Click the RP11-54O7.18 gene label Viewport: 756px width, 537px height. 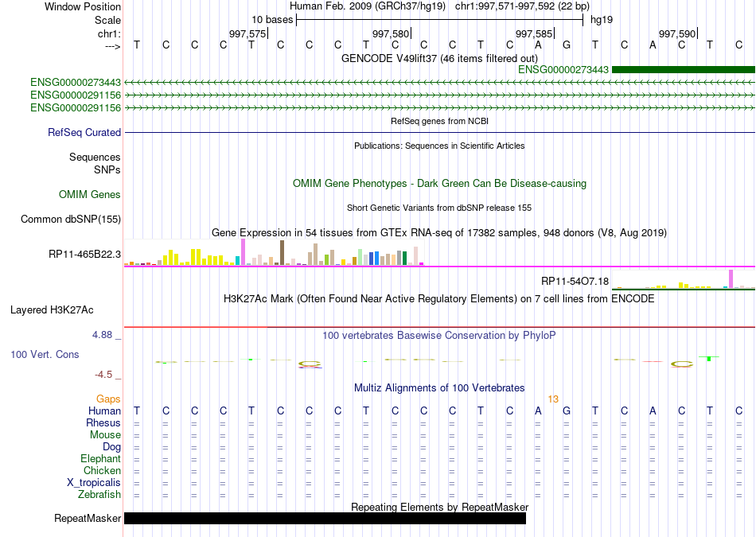pos(575,281)
